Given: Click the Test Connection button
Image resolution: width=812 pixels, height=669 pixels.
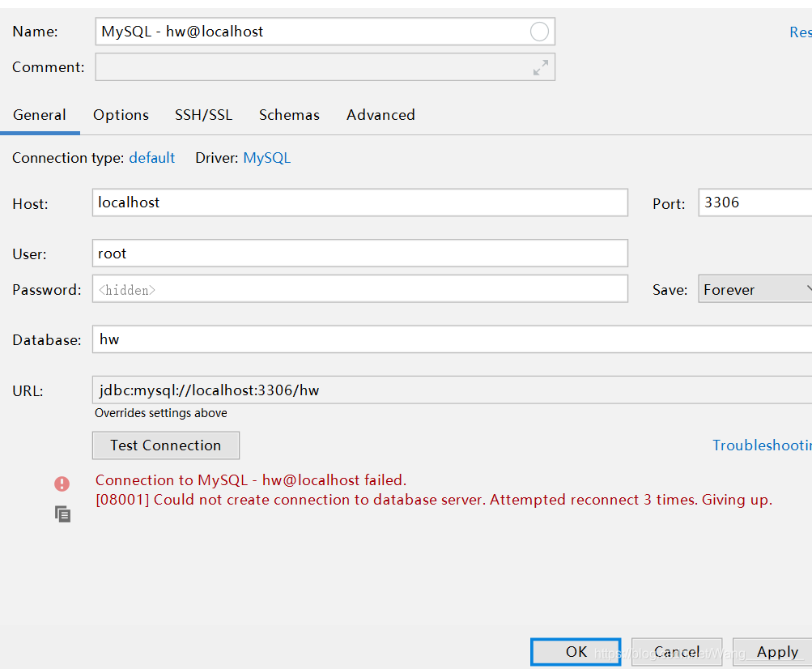Looking at the screenshot, I should pyautogui.click(x=166, y=445).
